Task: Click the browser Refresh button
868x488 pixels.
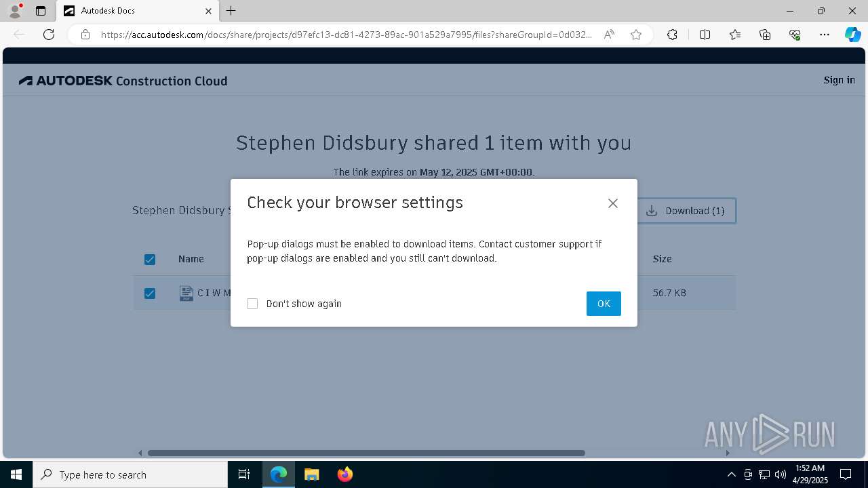Action: pyautogui.click(x=49, y=35)
